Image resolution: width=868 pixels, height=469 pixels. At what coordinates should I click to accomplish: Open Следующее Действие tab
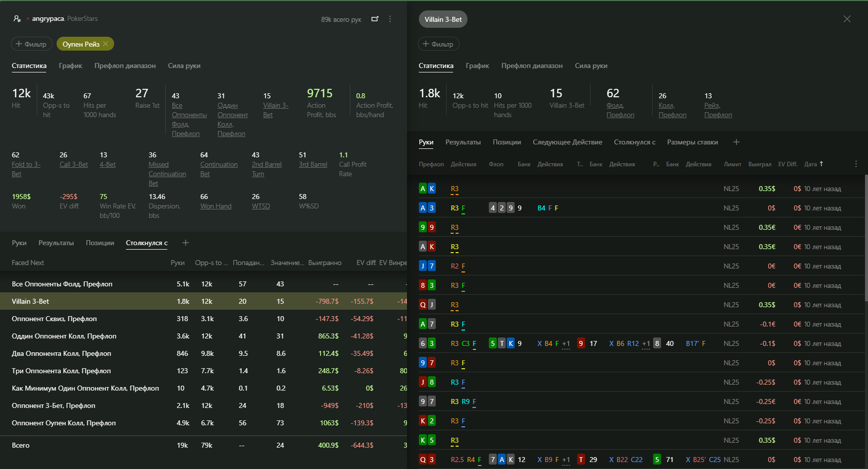(x=567, y=142)
